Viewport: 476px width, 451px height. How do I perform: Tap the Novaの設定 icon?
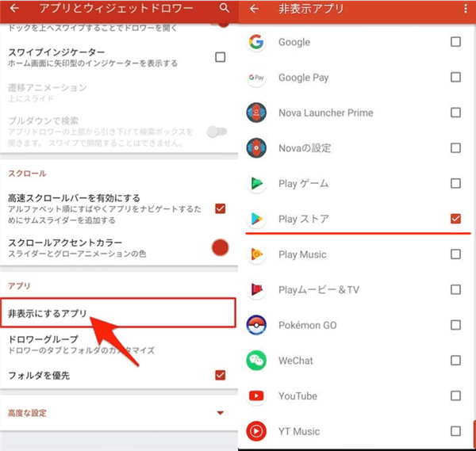[256, 148]
